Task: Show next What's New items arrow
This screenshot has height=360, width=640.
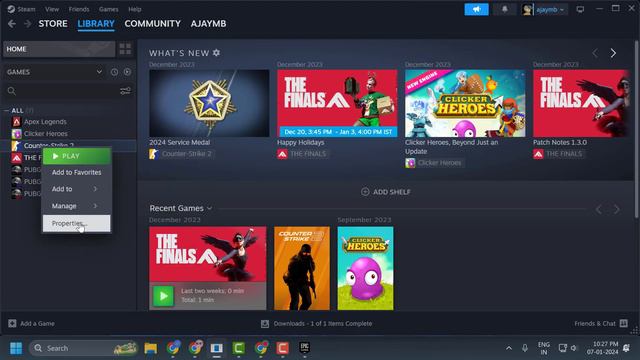Action: coord(613,53)
